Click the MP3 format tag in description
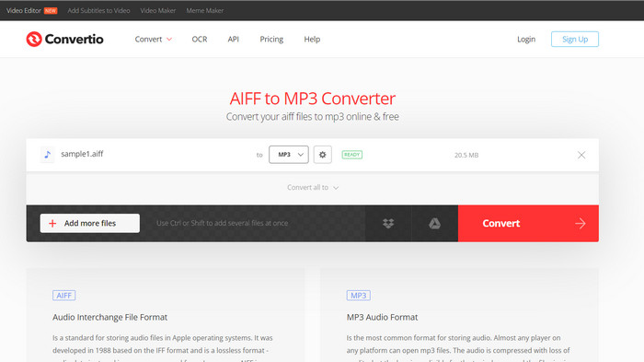Image resolution: width=644 pixels, height=362 pixels. pos(359,296)
